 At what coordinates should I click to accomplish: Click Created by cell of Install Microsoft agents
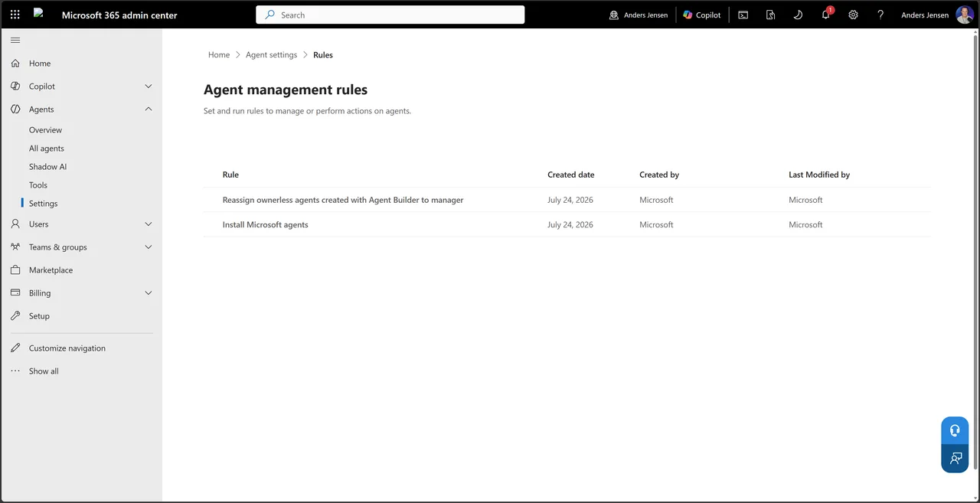[656, 225]
